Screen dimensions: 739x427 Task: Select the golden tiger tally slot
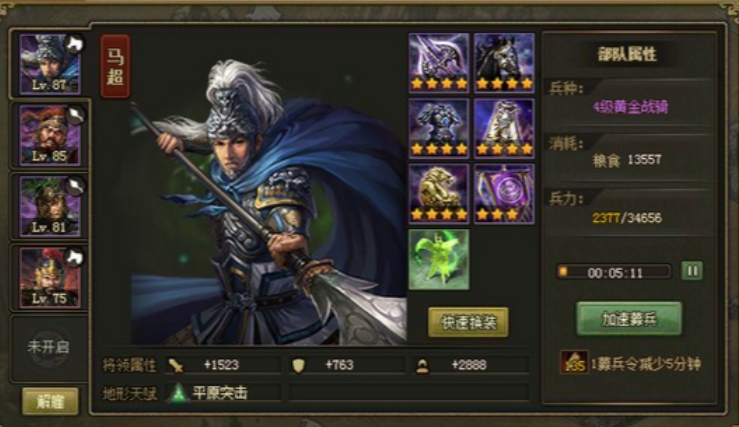[x=439, y=194]
